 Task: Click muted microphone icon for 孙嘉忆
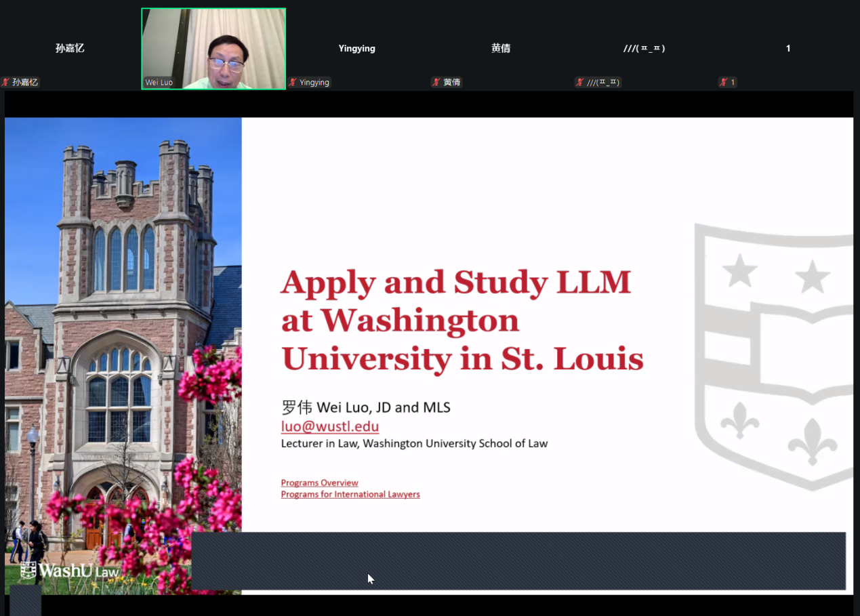pyautogui.click(x=5, y=82)
